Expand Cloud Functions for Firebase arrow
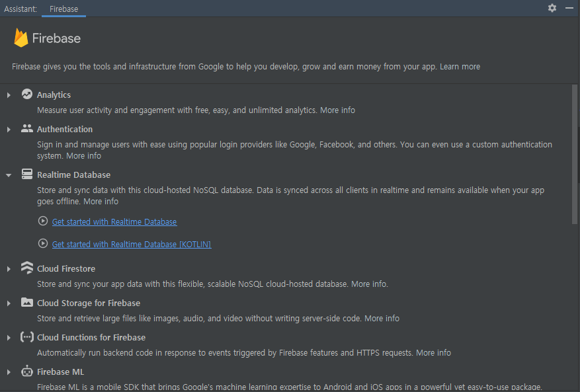 9,338
